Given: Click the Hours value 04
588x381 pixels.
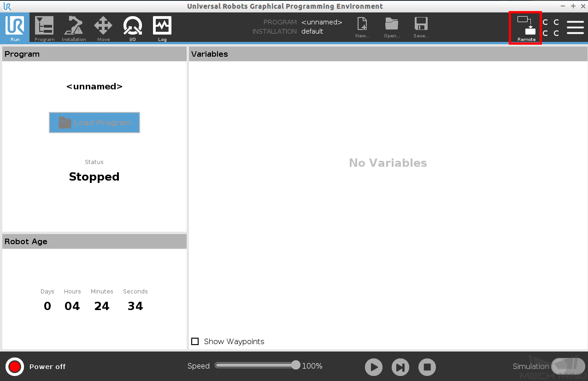Looking at the screenshot, I should coord(72,306).
